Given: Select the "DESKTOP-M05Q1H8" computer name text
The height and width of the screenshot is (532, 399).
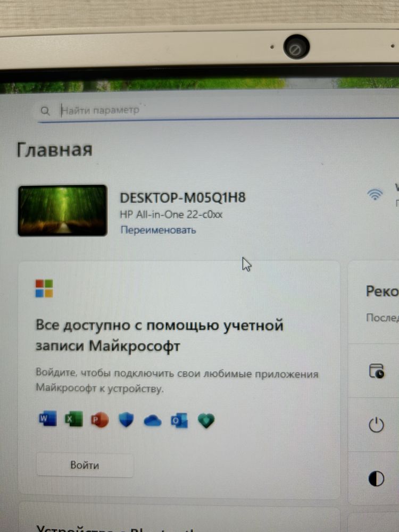Looking at the screenshot, I should pyautogui.click(x=182, y=198).
